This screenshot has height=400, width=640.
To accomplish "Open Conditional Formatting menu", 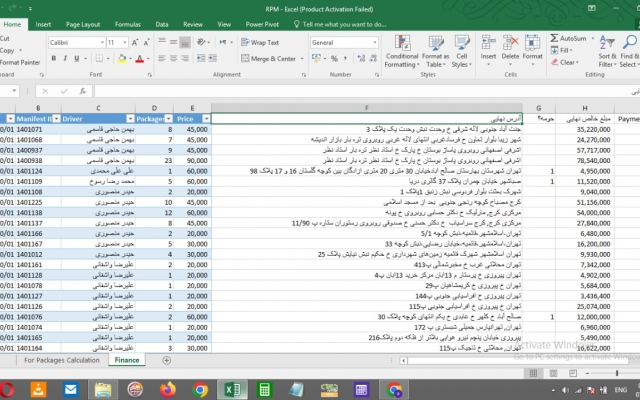I will click(x=402, y=51).
